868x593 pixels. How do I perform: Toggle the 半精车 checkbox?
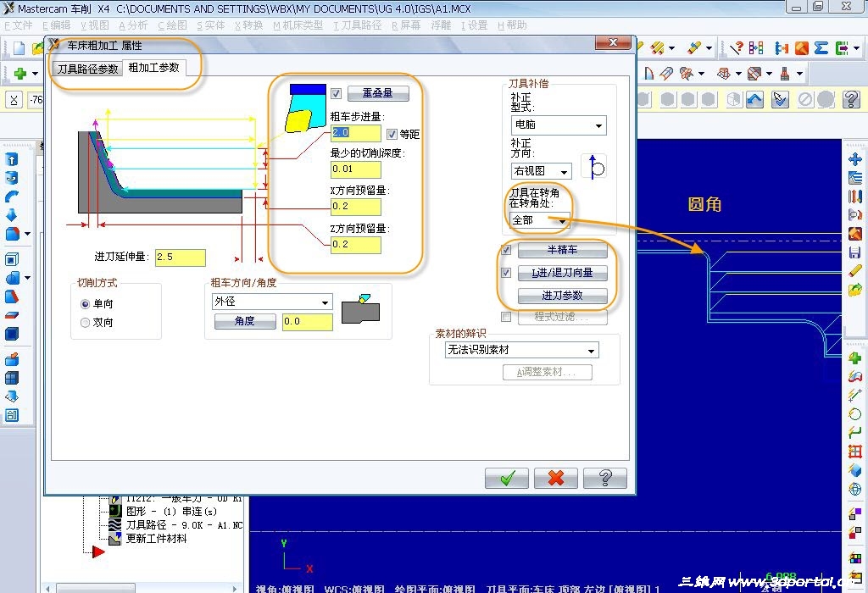pyautogui.click(x=505, y=249)
